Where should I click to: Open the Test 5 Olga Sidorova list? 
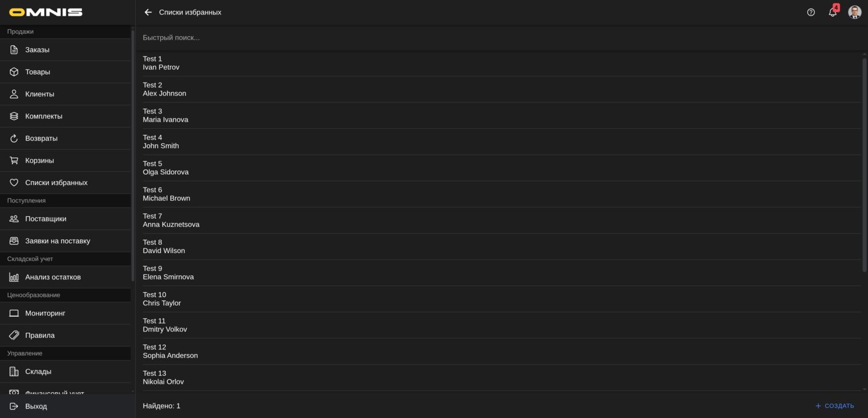pyautogui.click(x=166, y=168)
